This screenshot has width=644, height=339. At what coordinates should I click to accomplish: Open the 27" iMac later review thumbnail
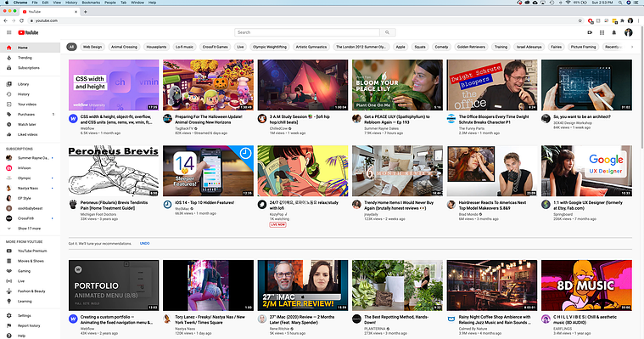click(303, 285)
